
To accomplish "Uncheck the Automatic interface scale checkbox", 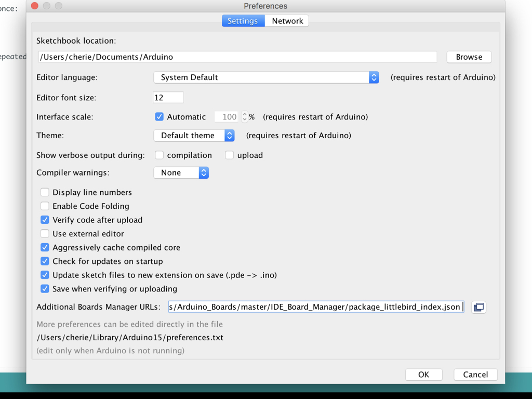I will pos(159,117).
